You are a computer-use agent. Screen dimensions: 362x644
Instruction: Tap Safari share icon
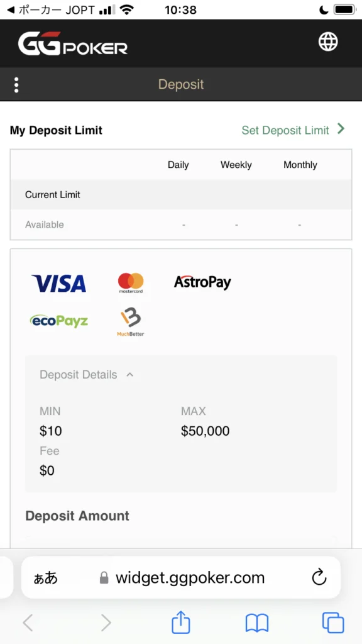coord(180,623)
